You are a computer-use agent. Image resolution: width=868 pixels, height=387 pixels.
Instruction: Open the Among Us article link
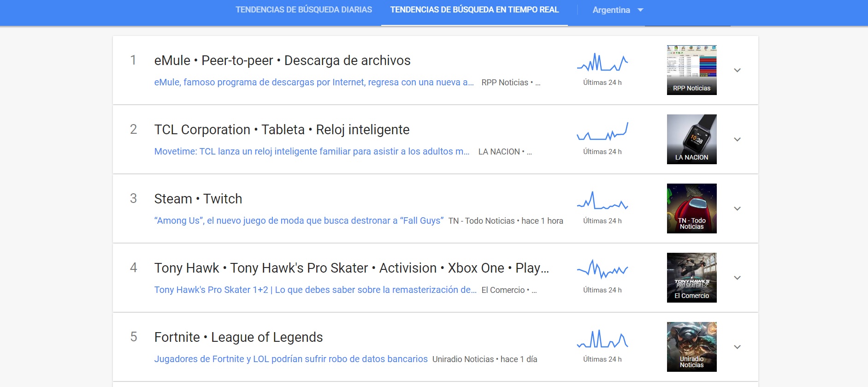[x=299, y=221]
